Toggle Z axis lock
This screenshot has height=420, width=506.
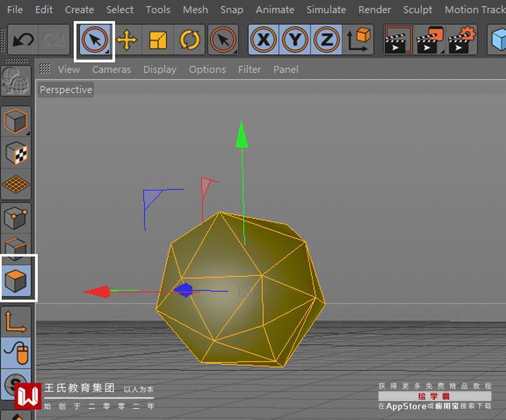click(326, 40)
